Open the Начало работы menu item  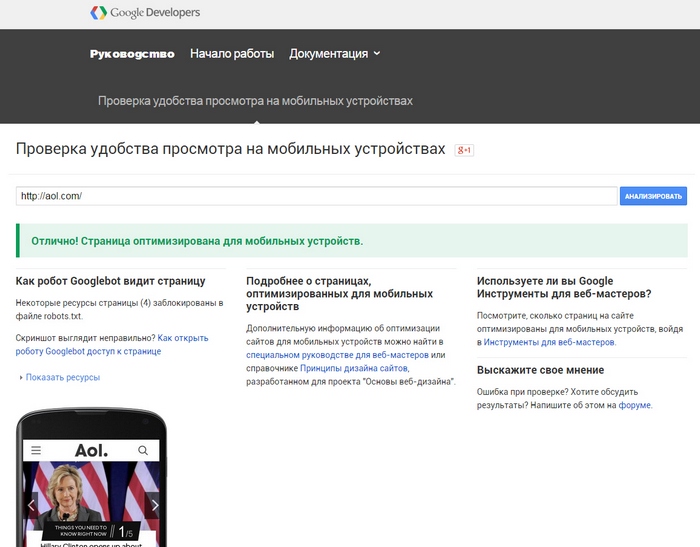[232, 54]
